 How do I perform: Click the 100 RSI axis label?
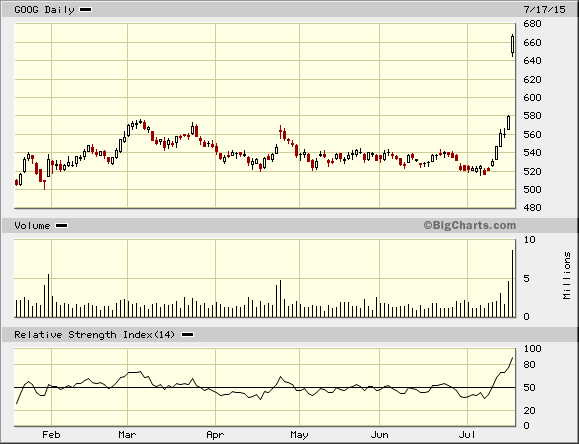tap(532, 349)
